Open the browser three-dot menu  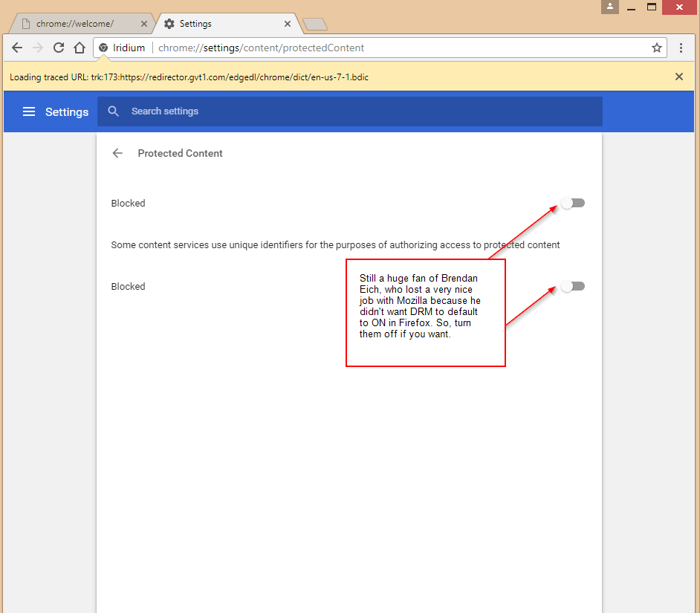click(x=681, y=48)
